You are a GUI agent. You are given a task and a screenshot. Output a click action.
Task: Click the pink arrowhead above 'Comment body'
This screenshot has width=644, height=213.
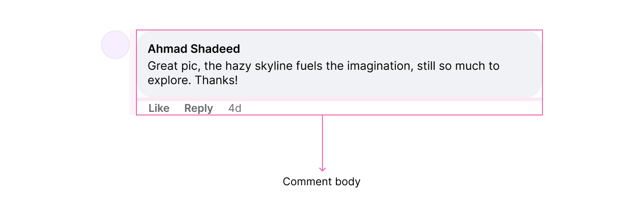[322, 169]
